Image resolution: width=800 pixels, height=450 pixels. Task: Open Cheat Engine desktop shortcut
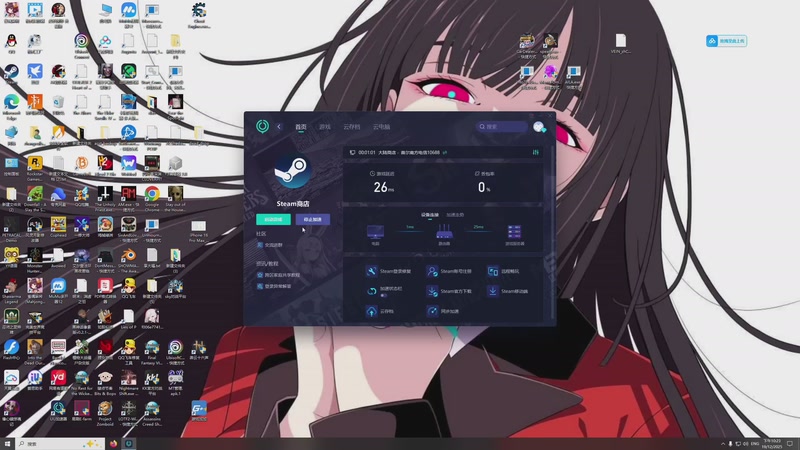(199, 14)
